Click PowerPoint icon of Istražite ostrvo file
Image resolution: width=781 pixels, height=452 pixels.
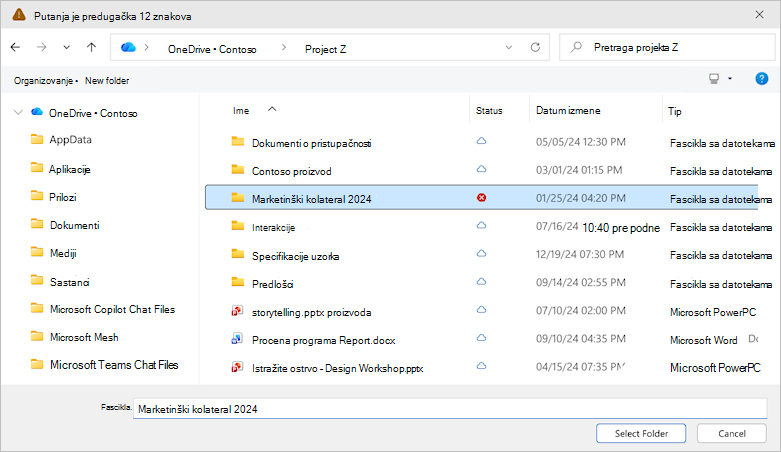pyautogui.click(x=237, y=367)
